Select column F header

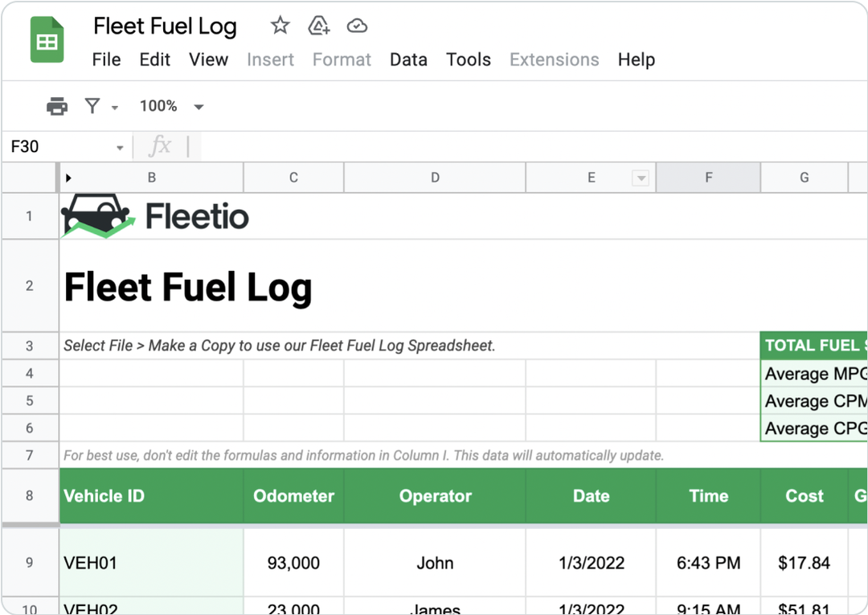(x=708, y=178)
